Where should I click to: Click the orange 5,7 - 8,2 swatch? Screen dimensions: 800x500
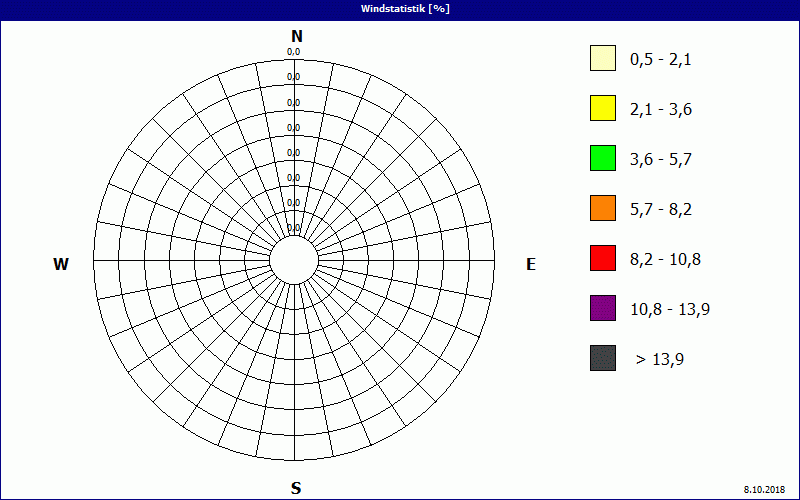coord(602,209)
